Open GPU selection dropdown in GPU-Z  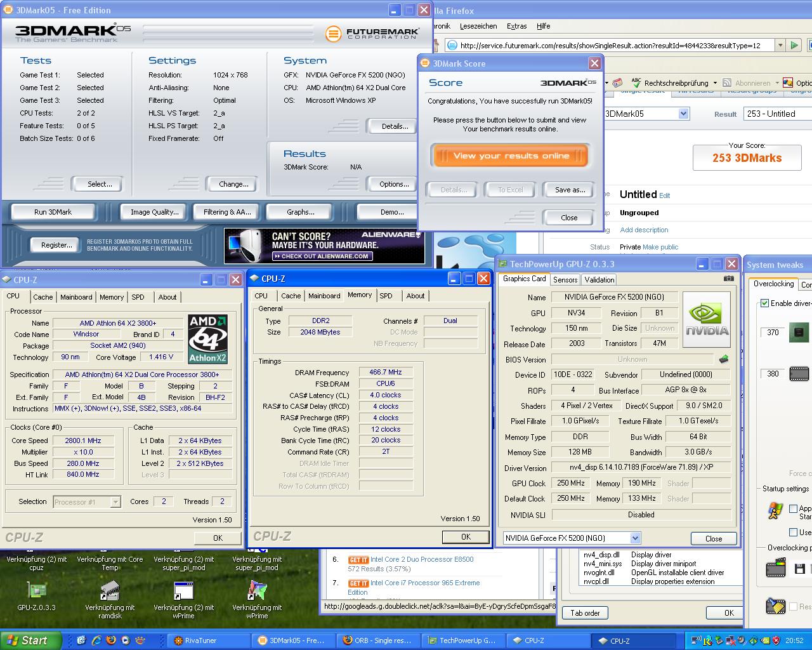coord(635,538)
